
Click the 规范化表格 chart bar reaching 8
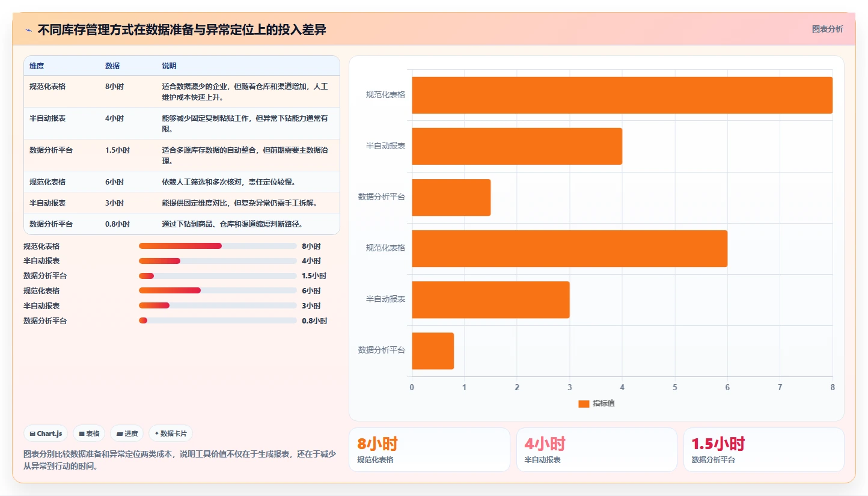pyautogui.click(x=622, y=95)
